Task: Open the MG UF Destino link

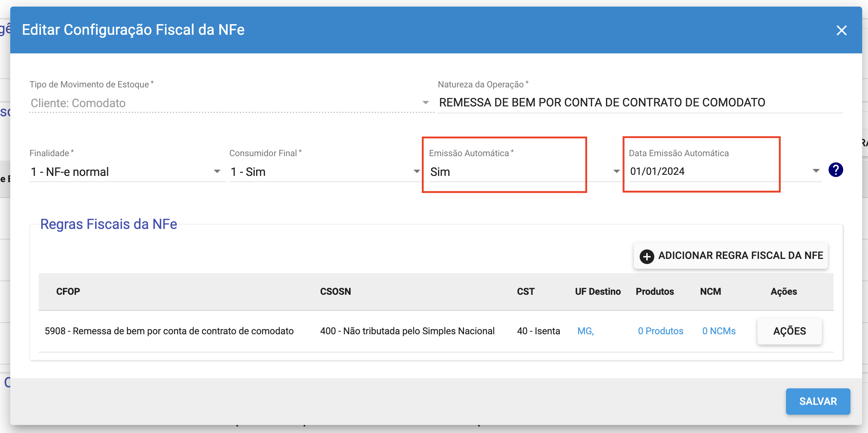Action: (x=585, y=331)
